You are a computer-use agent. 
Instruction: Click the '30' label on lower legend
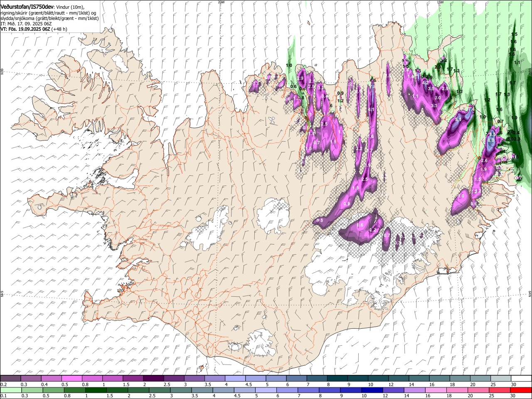click(513, 396)
